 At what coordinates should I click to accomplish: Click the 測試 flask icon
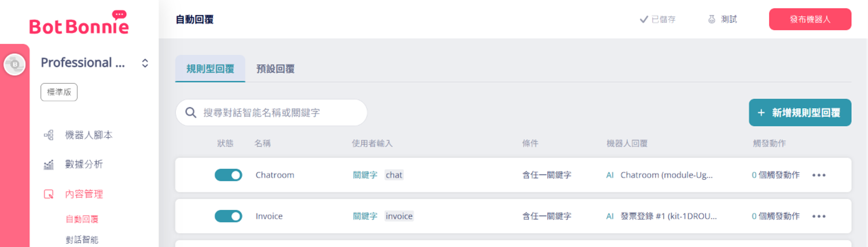click(x=711, y=19)
